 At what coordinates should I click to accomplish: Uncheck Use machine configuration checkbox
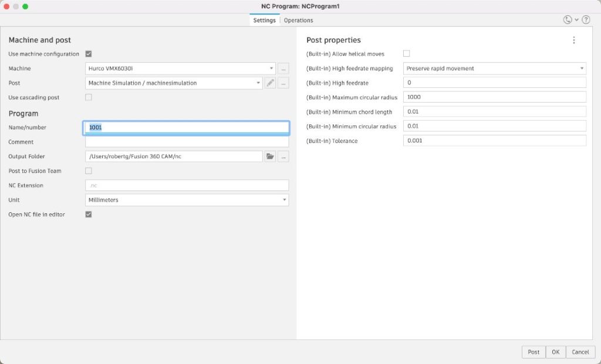point(89,54)
